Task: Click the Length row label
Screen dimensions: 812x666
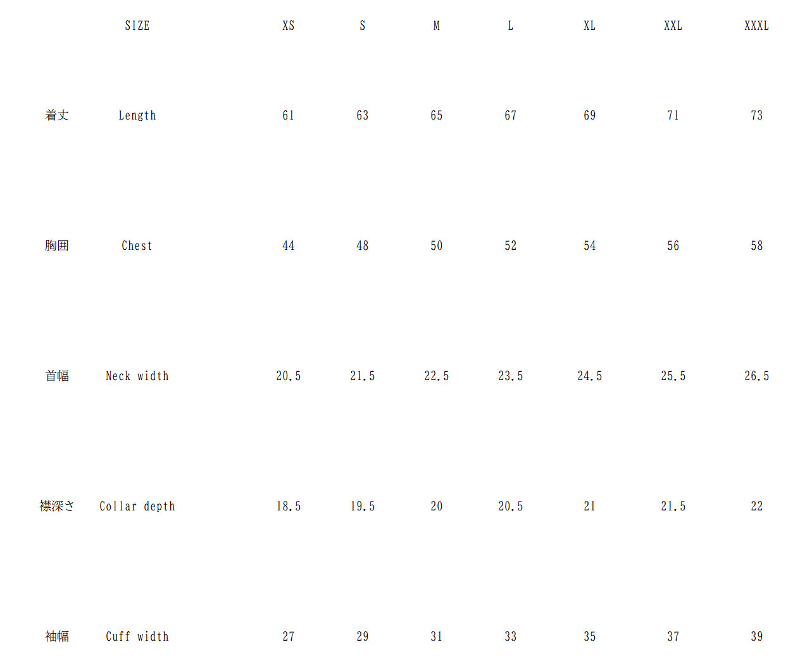Action: point(137,115)
